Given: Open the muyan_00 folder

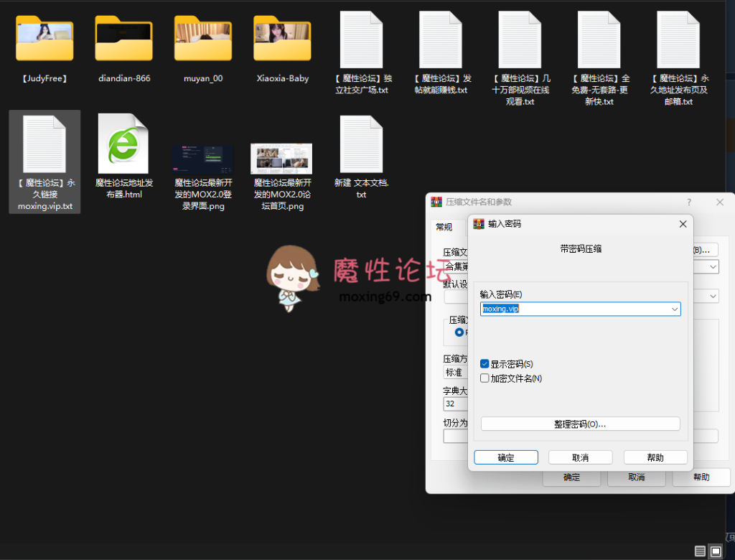Looking at the screenshot, I should pyautogui.click(x=202, y=39).
